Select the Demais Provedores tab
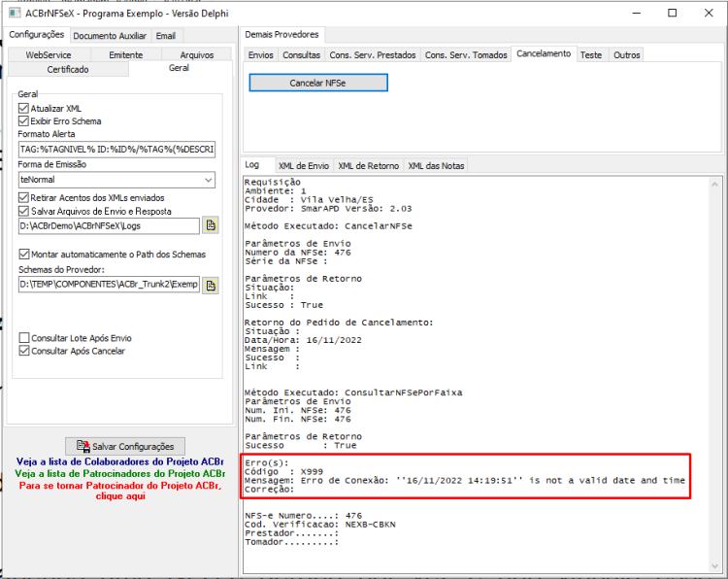This screenshot has height=579, width=728. [281, 35]
